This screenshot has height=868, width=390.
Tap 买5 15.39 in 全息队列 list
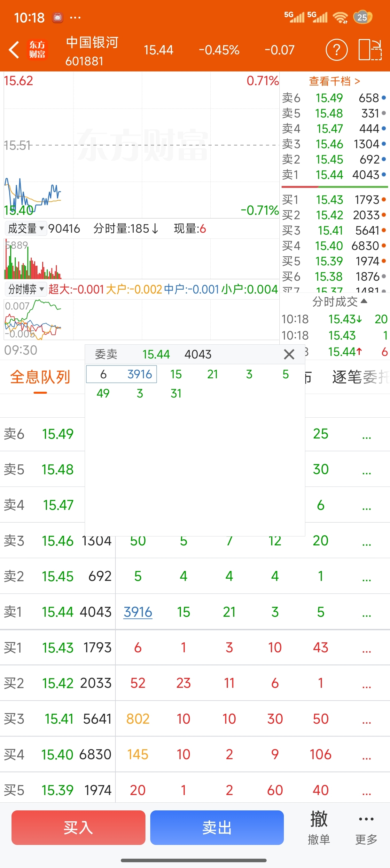[58, 790]
